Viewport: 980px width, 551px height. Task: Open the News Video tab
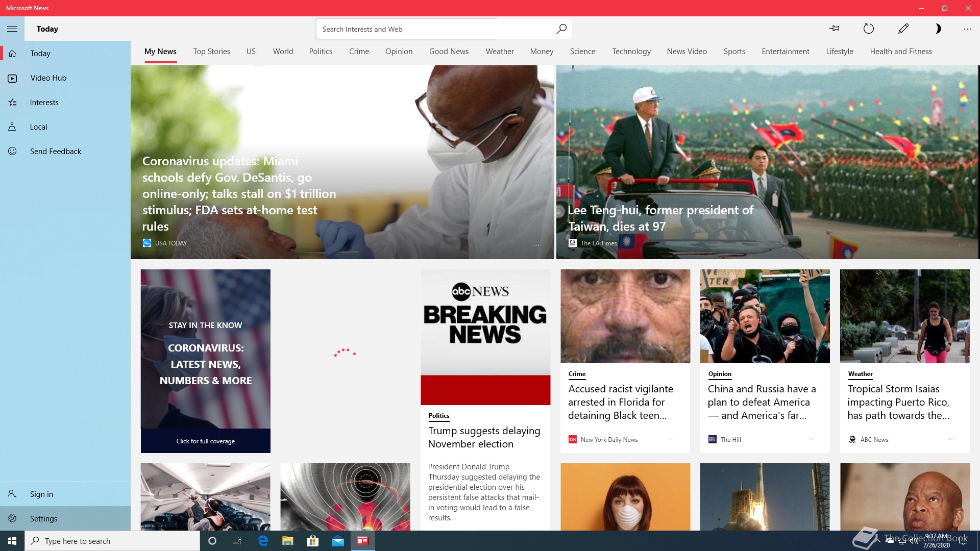coord(687,52)
